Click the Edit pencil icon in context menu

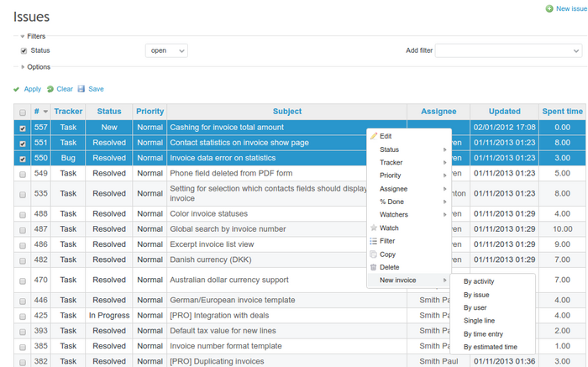(x=374, y=136)
